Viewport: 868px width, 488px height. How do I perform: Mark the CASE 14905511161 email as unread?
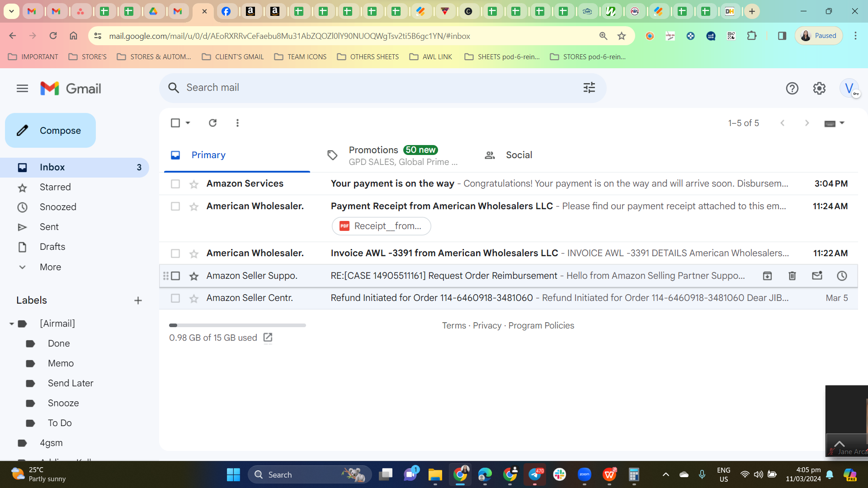click(817, 276)
